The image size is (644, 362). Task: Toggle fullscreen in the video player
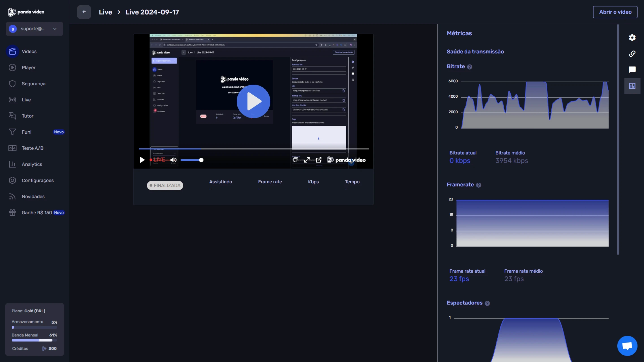point(307,160)
